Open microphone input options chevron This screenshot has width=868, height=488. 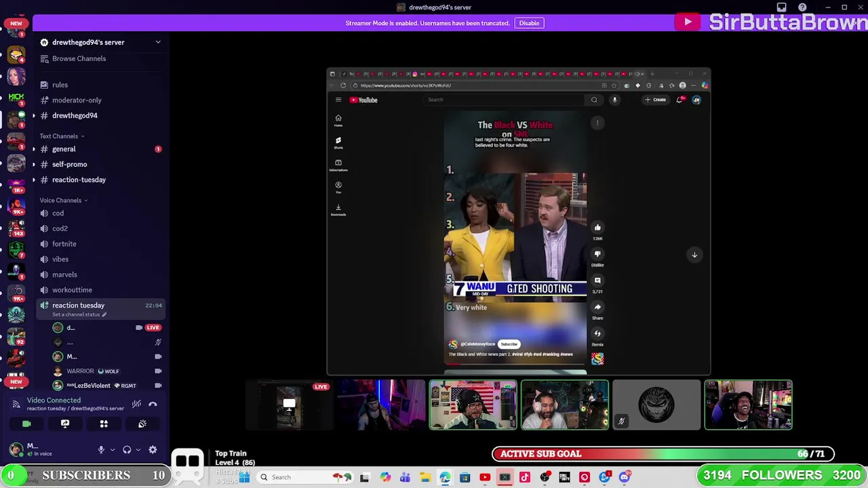(113, 449)
